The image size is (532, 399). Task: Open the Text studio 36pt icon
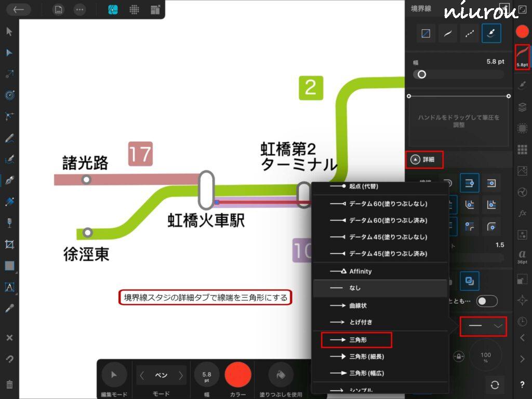tap(523, 257)
